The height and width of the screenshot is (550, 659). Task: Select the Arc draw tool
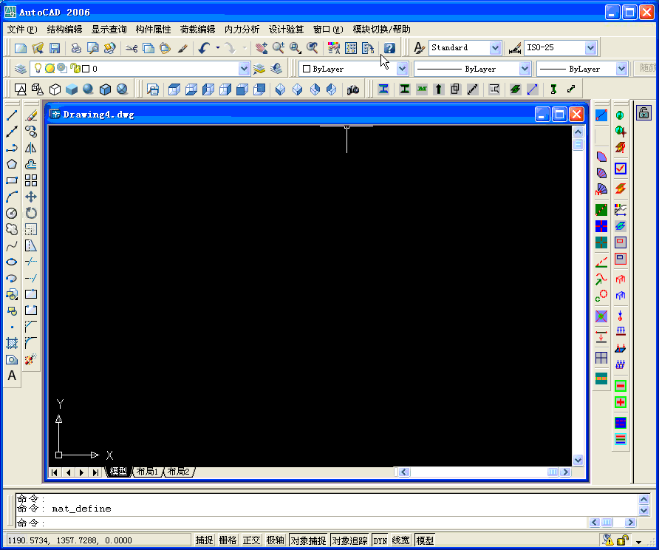pos(12,197)
